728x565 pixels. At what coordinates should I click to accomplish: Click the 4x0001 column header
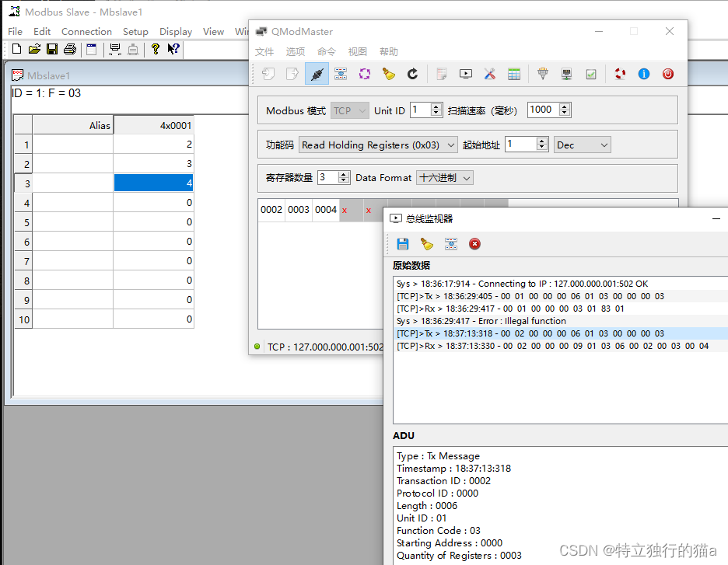point(154,125)
